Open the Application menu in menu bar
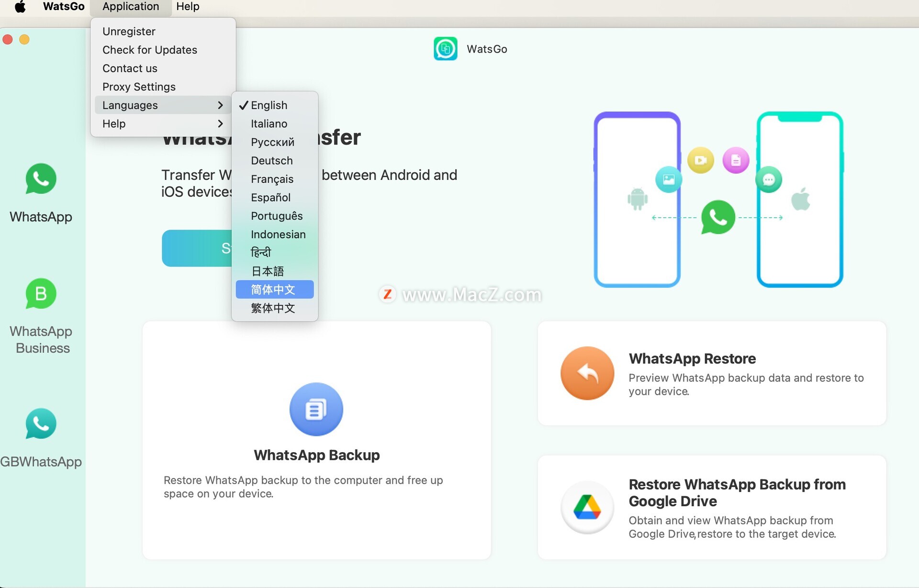 pos(131,7)
